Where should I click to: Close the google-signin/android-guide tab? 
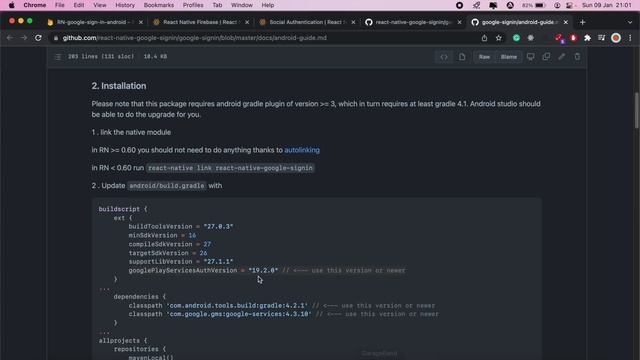(x=566, y=22)
